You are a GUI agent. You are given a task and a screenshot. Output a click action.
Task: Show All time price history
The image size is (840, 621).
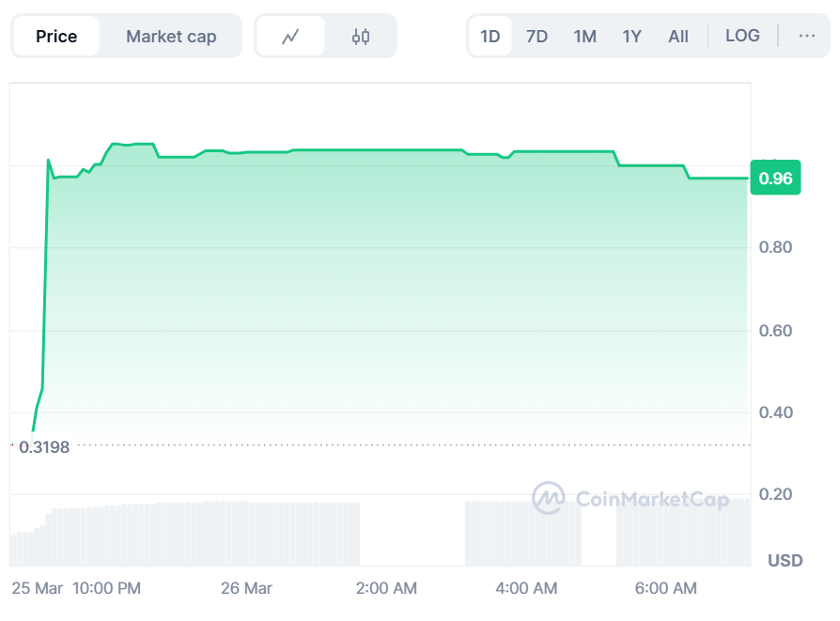coord(678,36)
